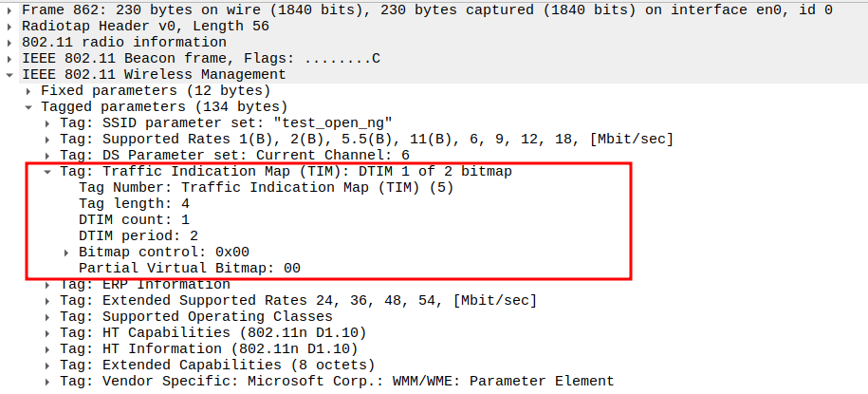Collapse Tagged parameters (134 bytes)
Viewport: 868px width, 394px height.
click(29, 106)
